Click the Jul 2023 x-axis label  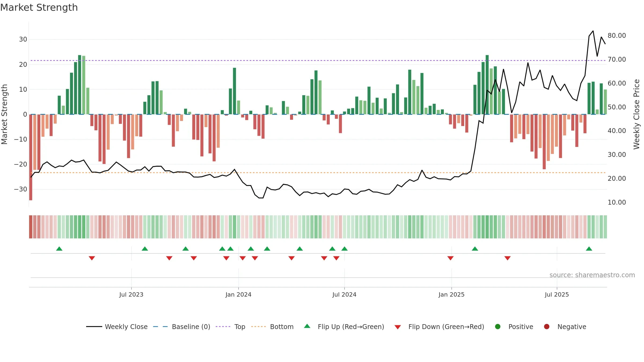[131, 294]
